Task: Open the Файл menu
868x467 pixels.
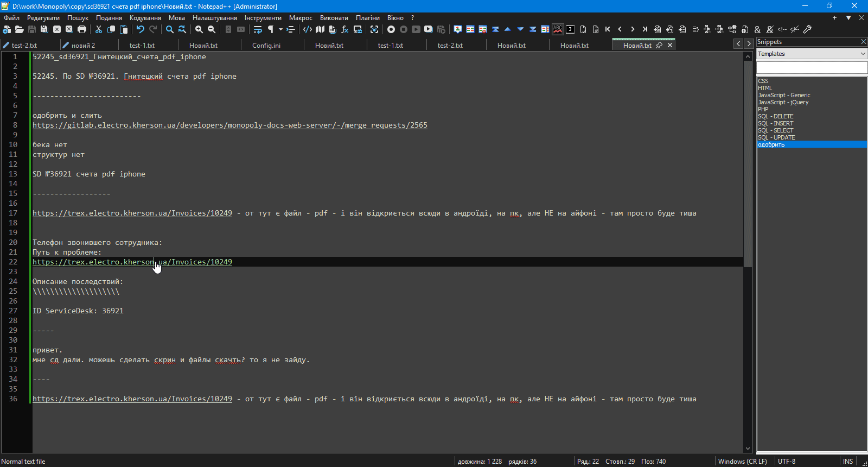Action: pyautogui.click(x=11, y=18)
